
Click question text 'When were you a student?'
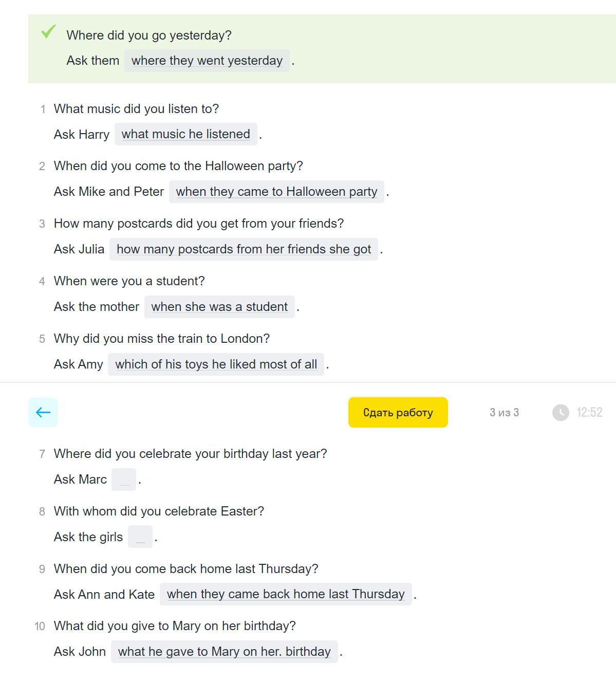pyautogui.click(x=129, y=281)
